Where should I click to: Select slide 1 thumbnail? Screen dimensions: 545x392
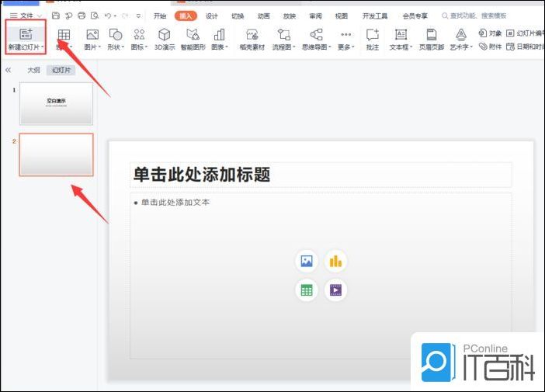[57, 103]
